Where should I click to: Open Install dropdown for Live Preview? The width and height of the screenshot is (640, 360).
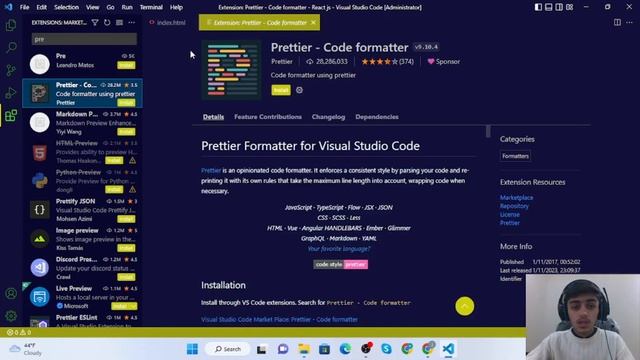[x=133, y=306]
